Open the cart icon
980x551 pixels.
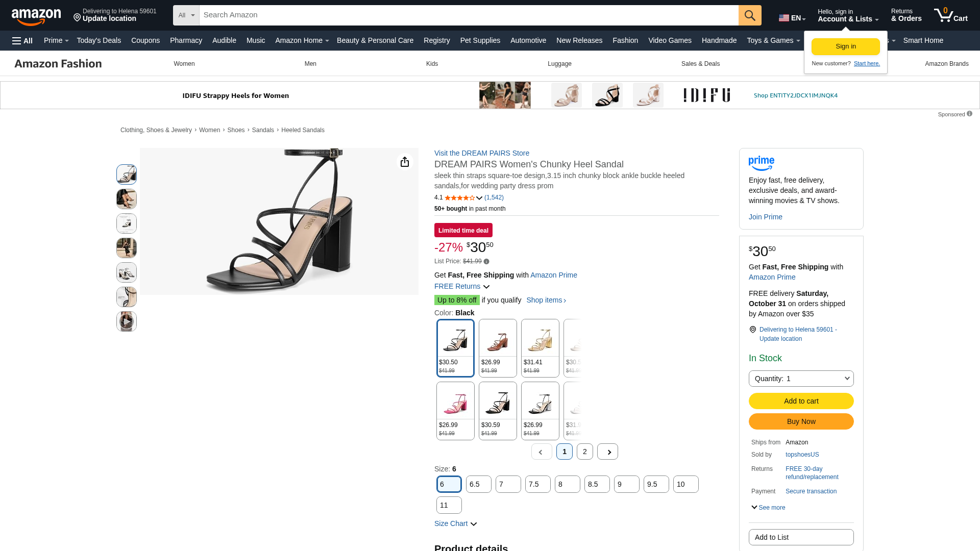950,15
